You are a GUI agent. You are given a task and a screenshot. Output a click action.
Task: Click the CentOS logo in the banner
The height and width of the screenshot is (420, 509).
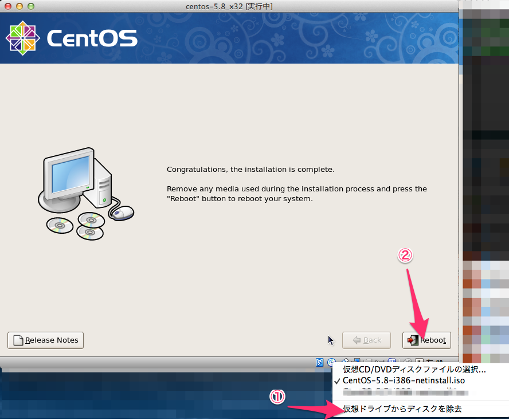pos(72,38)
